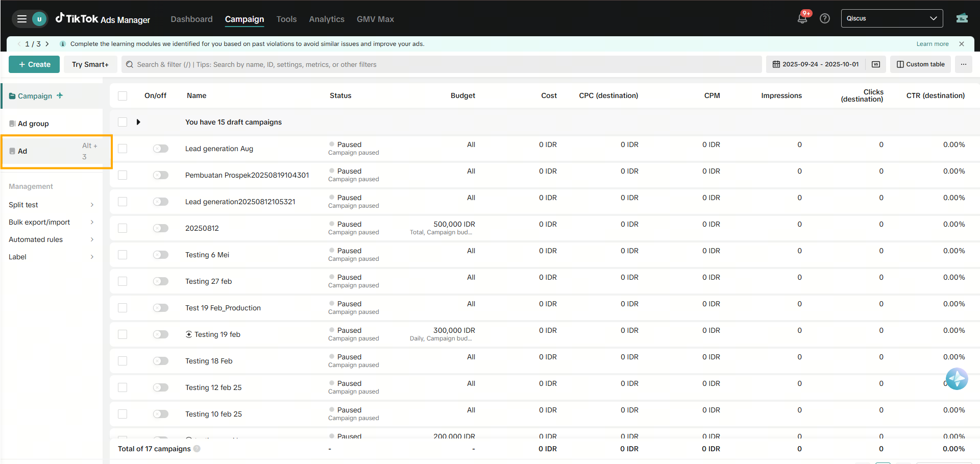Expand the draft campaigns row
This screenshot has width=980, height=464.
tap(138, 122)
